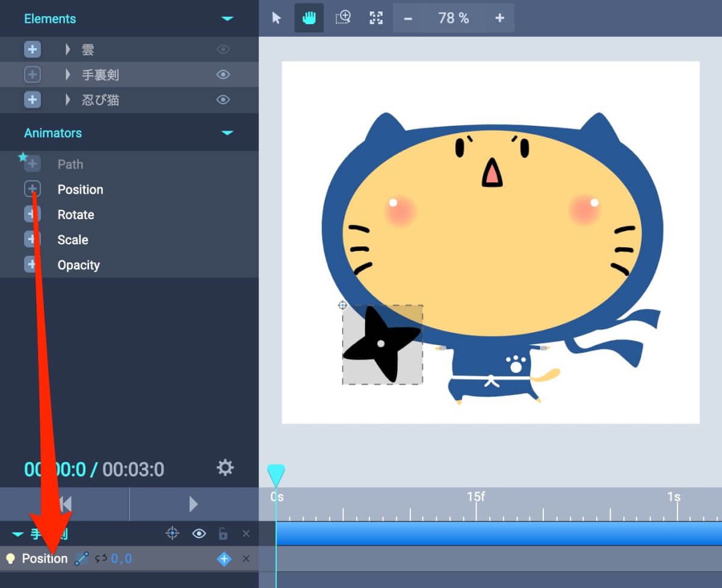Click the total duration 00:03:0
The height and width of the screenshot is (588, 722).
pyautogui.click(x=133, y=469)
